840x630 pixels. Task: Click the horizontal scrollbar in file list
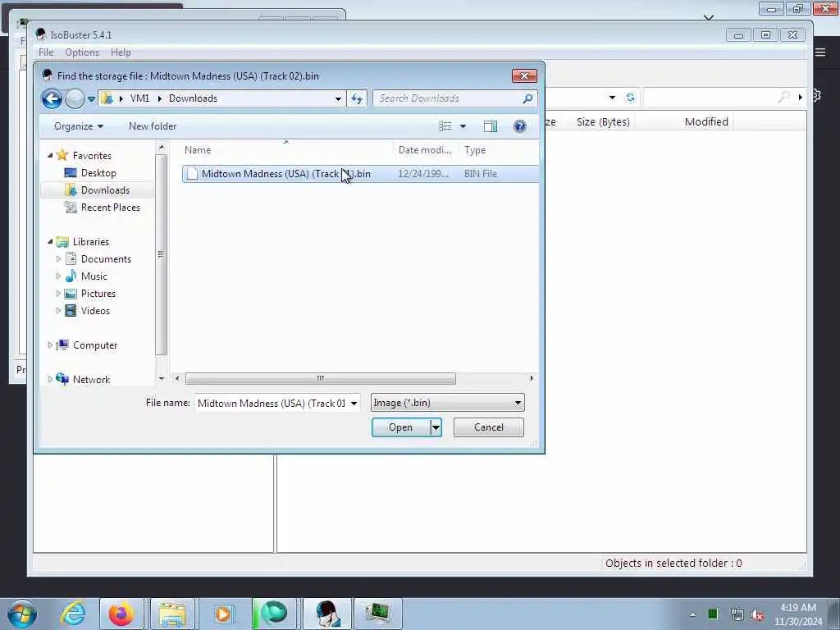coord(321,379)
